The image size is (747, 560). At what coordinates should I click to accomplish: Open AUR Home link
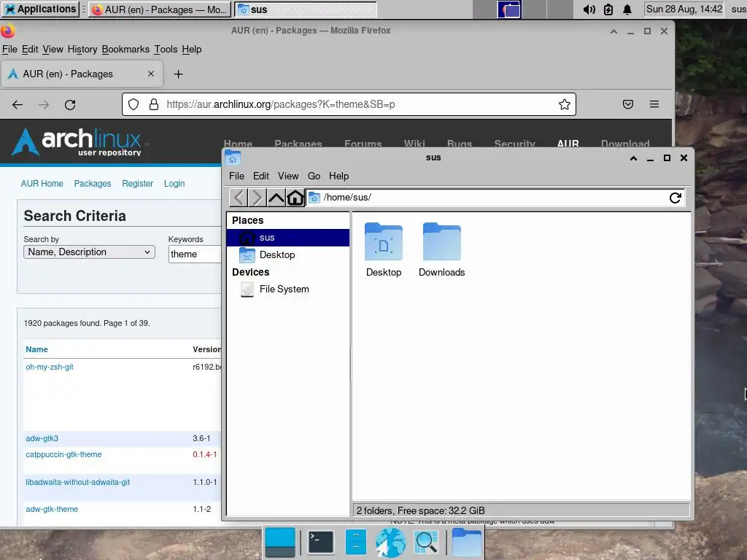pos(42,183)
